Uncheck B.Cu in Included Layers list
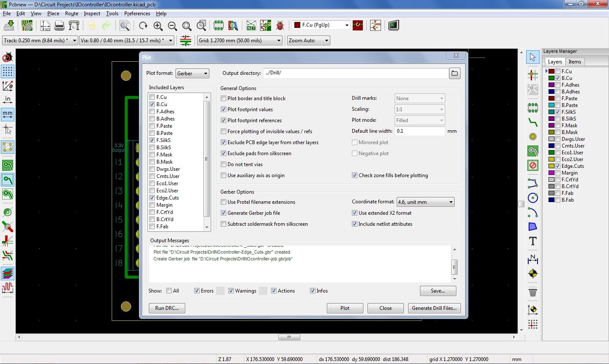Screen dimensions: 609x364 coord(152,104)
